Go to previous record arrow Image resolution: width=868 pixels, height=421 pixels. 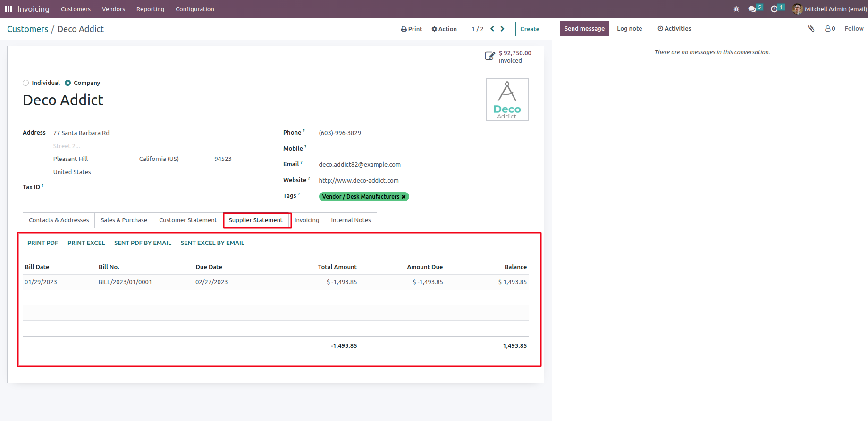(x=492, y=29)
